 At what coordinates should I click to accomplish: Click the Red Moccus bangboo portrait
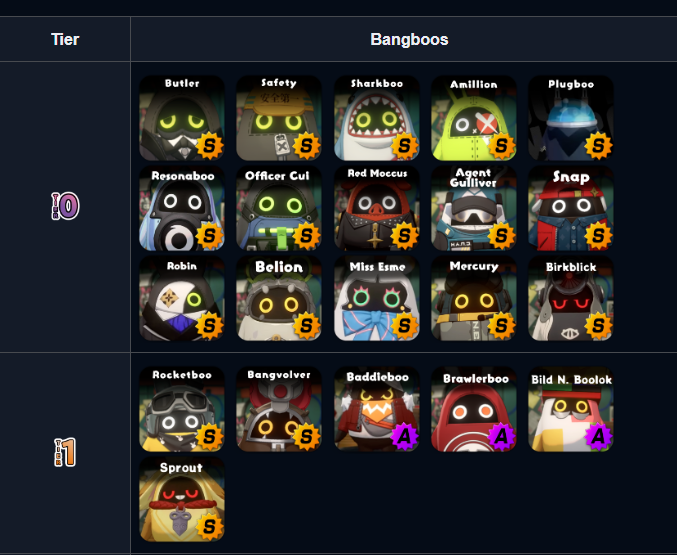[376, 208]
